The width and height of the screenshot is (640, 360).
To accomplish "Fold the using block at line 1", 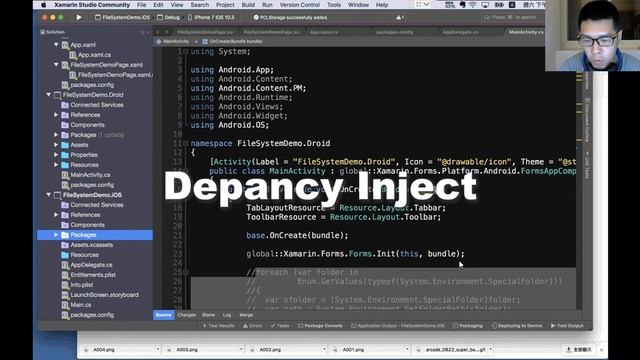I will [186, 51].
